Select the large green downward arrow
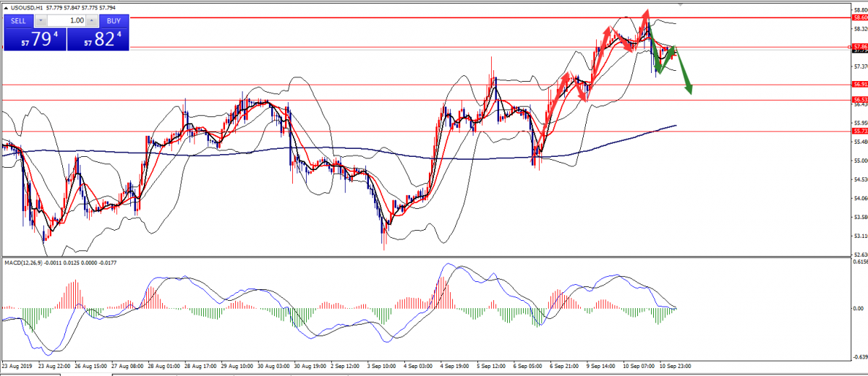The height and width of the screenshot is (376, 868). click(684, 70)
